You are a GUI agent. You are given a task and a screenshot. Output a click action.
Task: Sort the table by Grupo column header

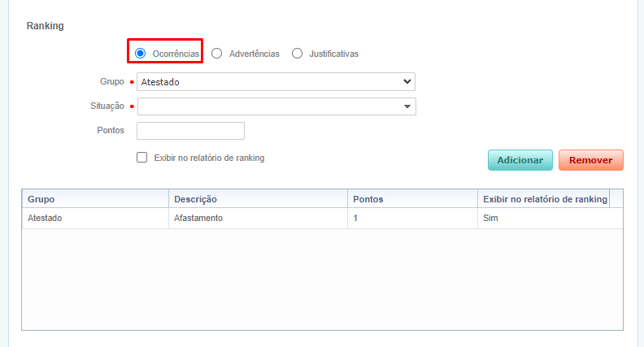point(95,199)
